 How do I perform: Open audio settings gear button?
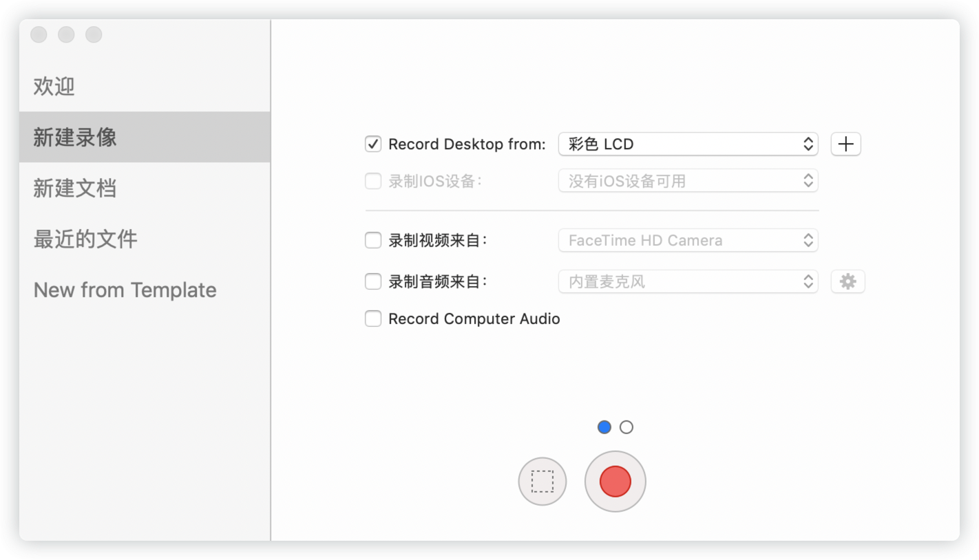848,281
